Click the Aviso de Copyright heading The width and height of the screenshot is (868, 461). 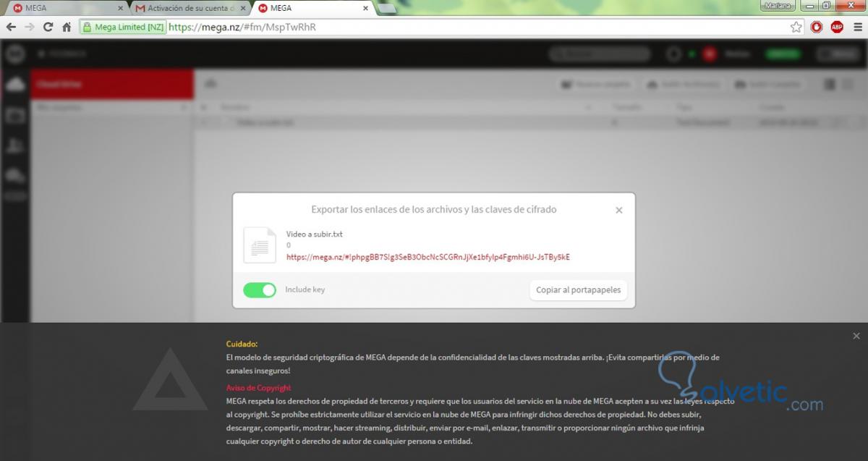point(258,388)
